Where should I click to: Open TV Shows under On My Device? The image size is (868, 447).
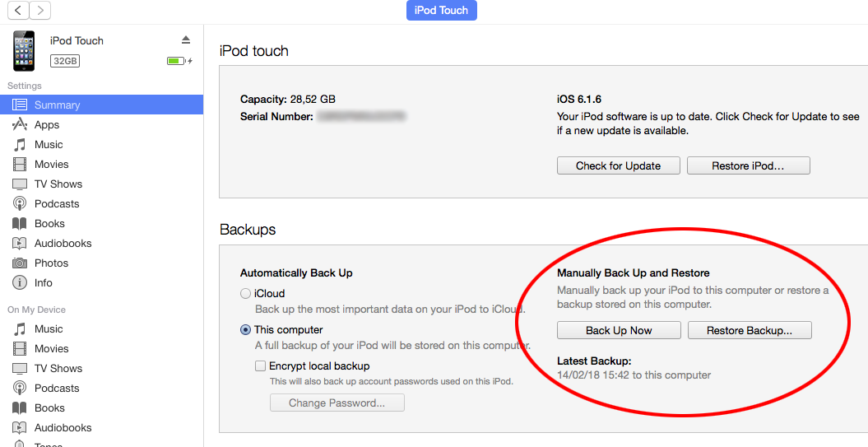pyautogui.click(x=58, y=368)
